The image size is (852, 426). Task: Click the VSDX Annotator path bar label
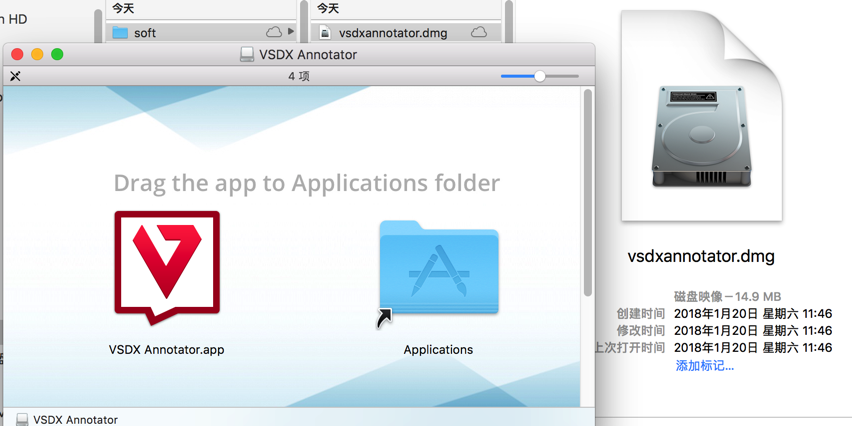coord(75,419)
